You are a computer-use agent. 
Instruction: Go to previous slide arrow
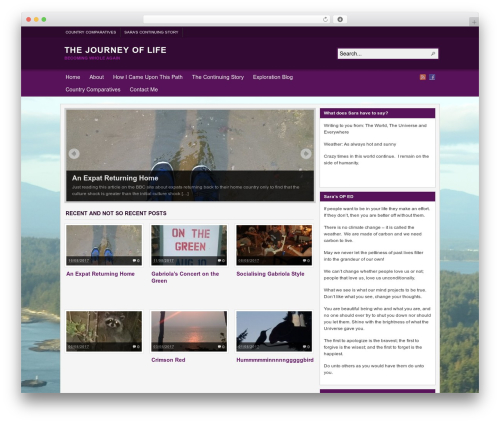click(x=74, y=154)
